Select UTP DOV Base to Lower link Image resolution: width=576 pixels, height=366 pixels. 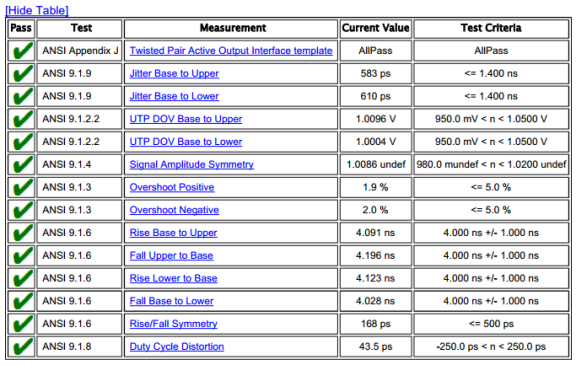point(186,142)
